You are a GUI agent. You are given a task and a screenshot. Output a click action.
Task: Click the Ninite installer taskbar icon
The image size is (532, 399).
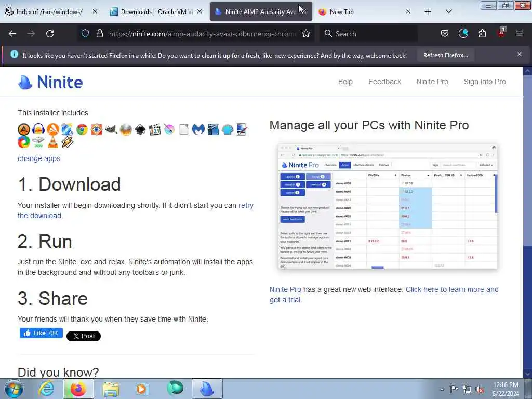click(207, 389)
